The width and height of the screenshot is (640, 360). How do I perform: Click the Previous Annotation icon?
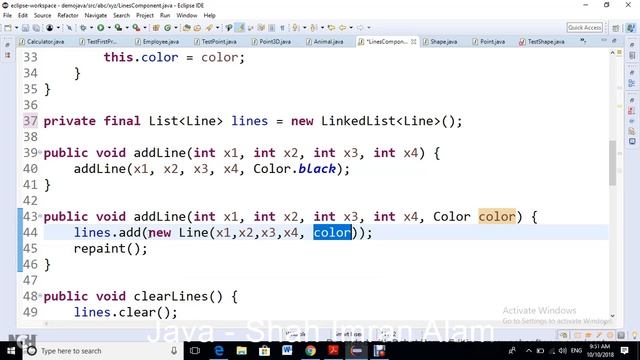313,28
